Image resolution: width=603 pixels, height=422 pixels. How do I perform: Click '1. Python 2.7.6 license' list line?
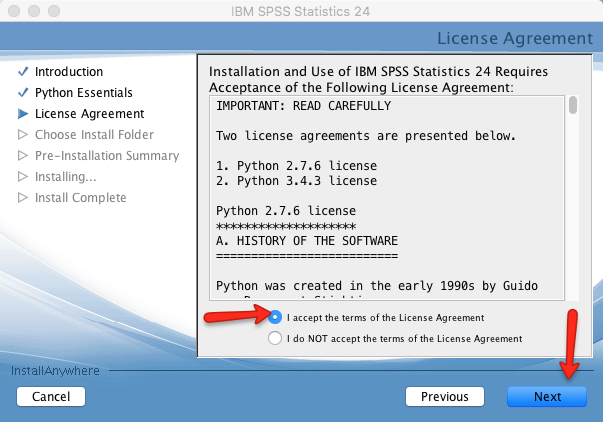[297, 166]
